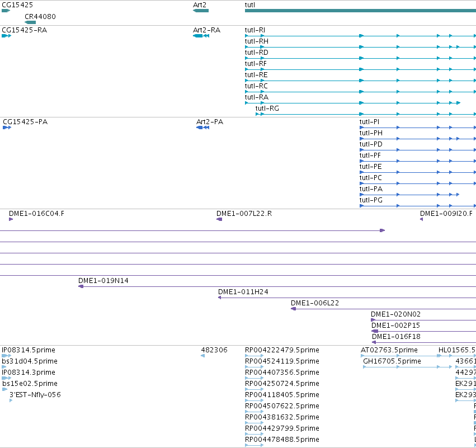
Task: Click the 482306 feature label
Action: (x=214, y=350)
